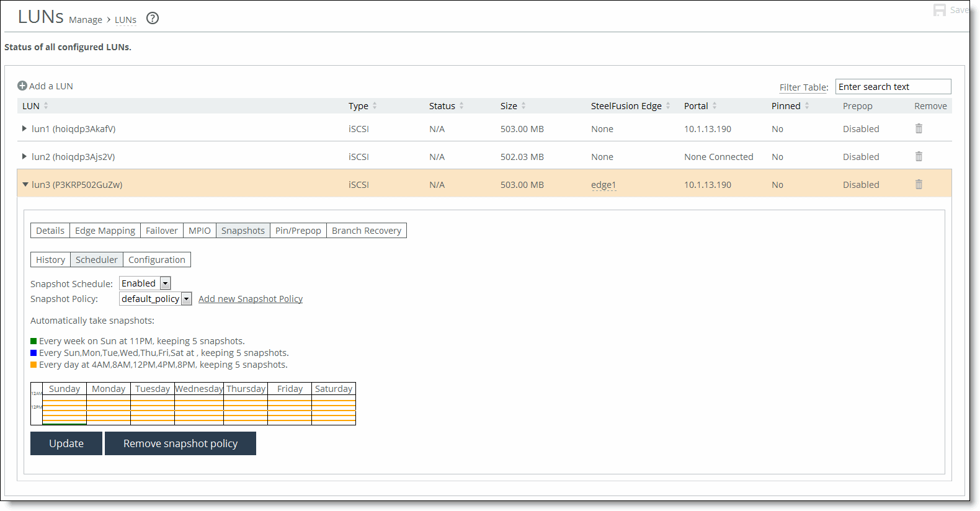Collapse the lun3 row

pos(25,184)
